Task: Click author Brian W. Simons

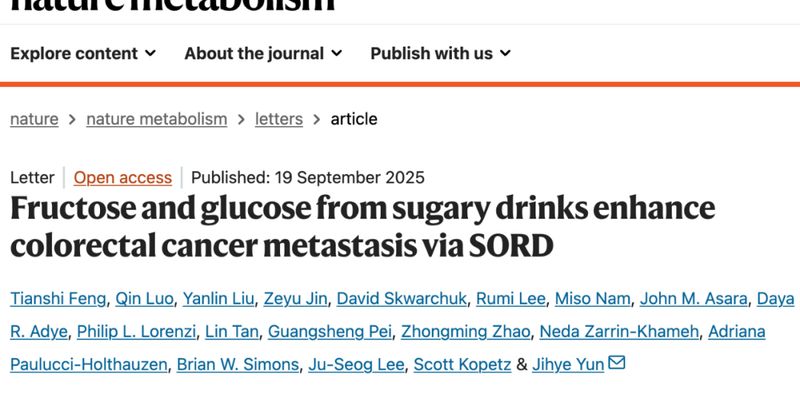Action: click(236, 364)
